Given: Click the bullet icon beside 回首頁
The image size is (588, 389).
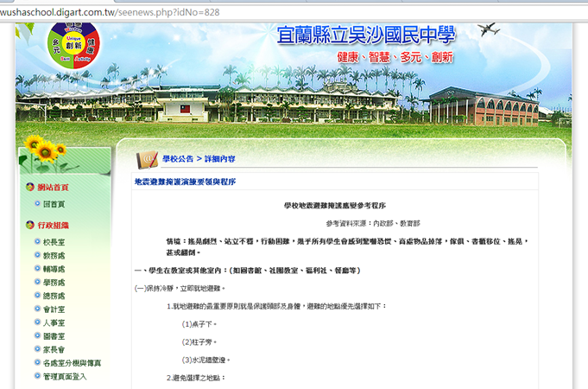Looking at the screenshot, I should (37, 204).
